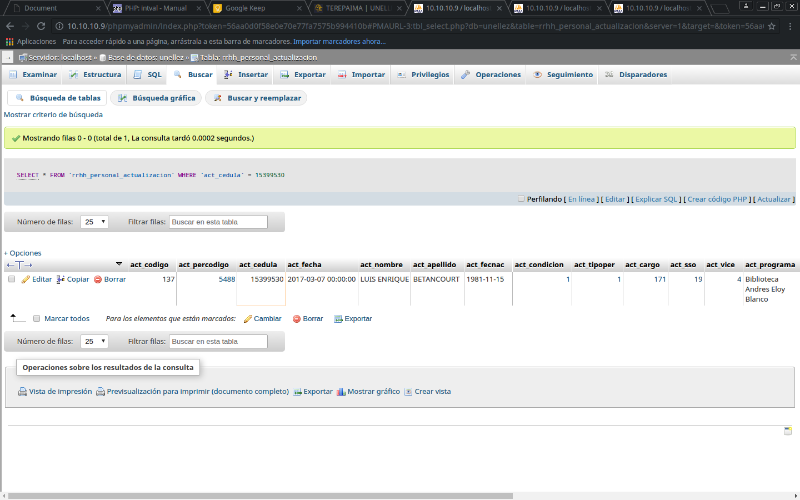Open the Estructura tab

tap(96, 74)
